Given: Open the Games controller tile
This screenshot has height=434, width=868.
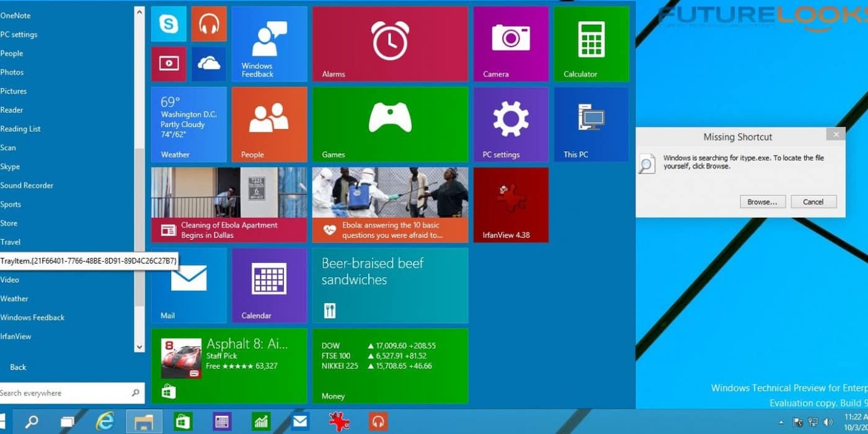Looking at the screenshot, I should [390, 124].
